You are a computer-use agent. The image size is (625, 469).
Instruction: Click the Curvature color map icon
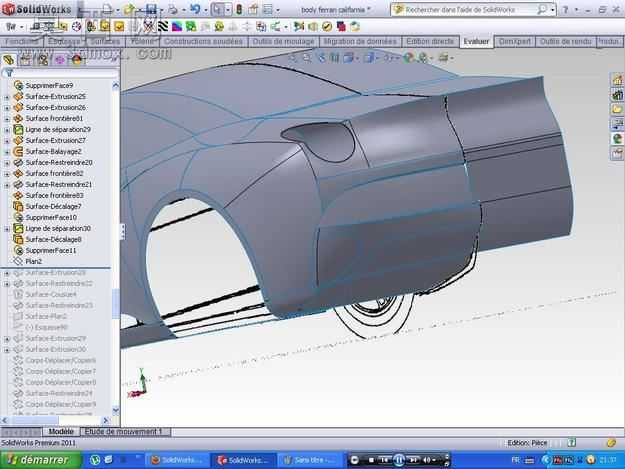[177, 27]
